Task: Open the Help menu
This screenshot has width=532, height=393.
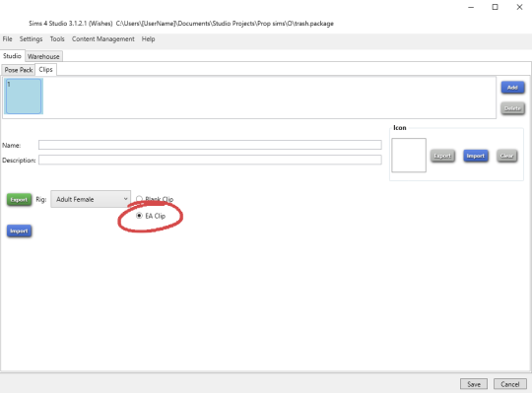Action: click(x=148, y=39)
